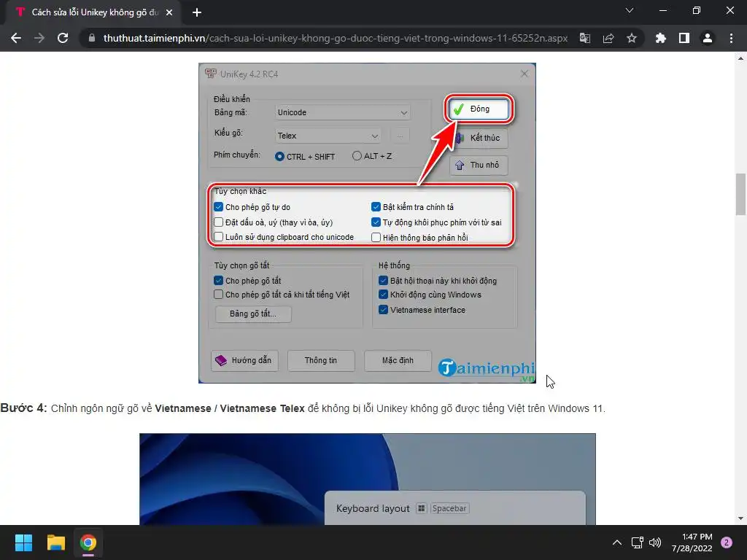Image resolution: width=747 pixels, height=560 pixels.
Task: Open the Windows Start menu
Action: click(23, 542)
